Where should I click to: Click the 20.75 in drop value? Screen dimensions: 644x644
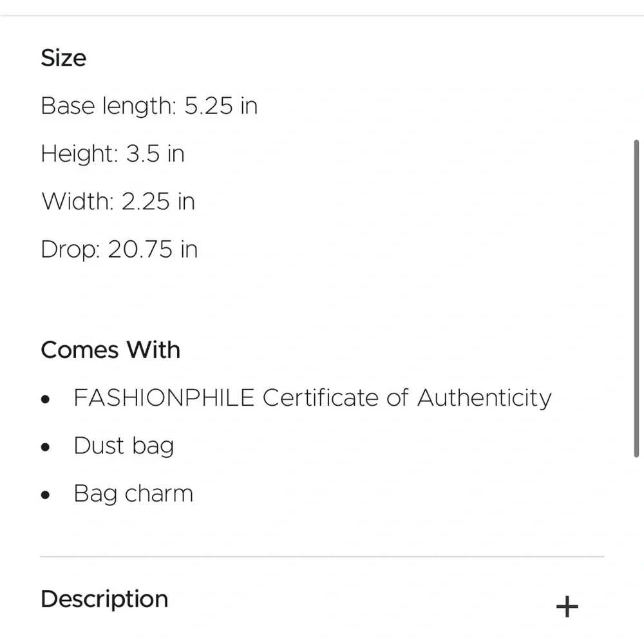click(x=153, y=249)
